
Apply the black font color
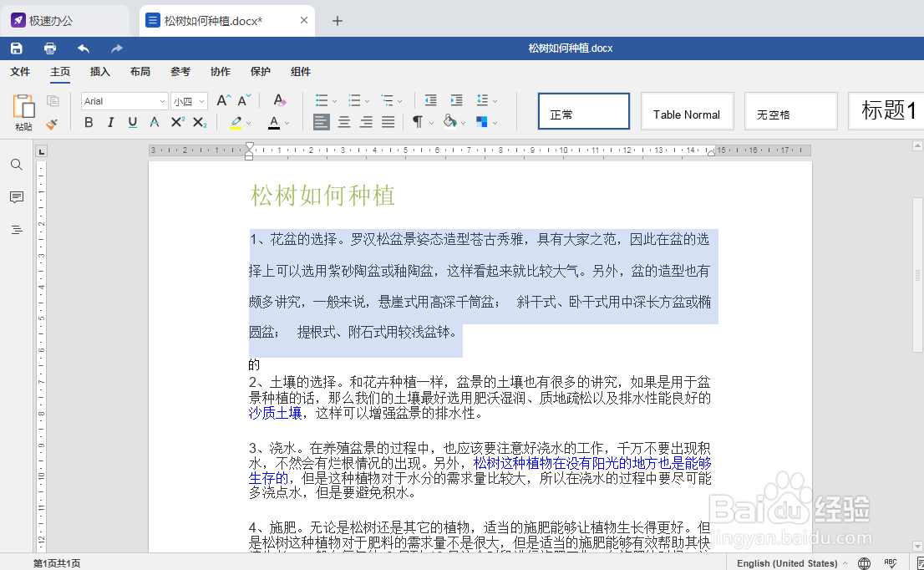[x=274, y=123]
